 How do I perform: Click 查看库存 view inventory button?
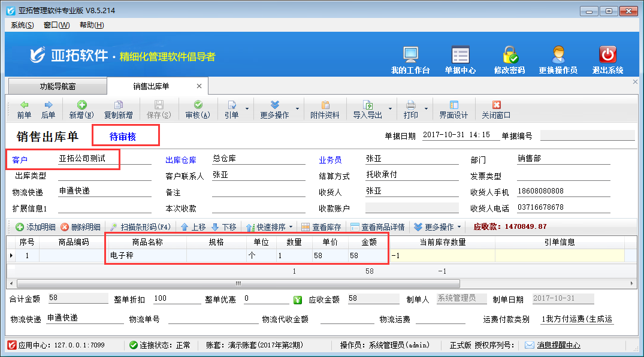click(x=321, y=228)
